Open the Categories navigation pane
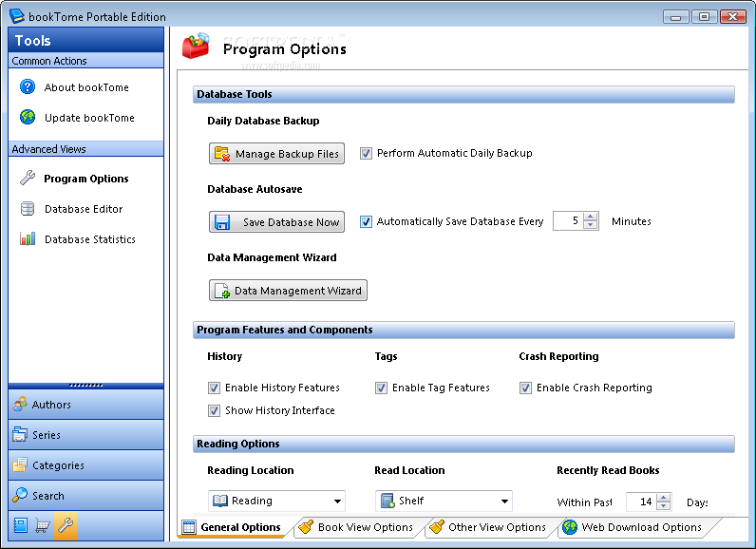This screenshot has width=756, height=549. (85, 465)
